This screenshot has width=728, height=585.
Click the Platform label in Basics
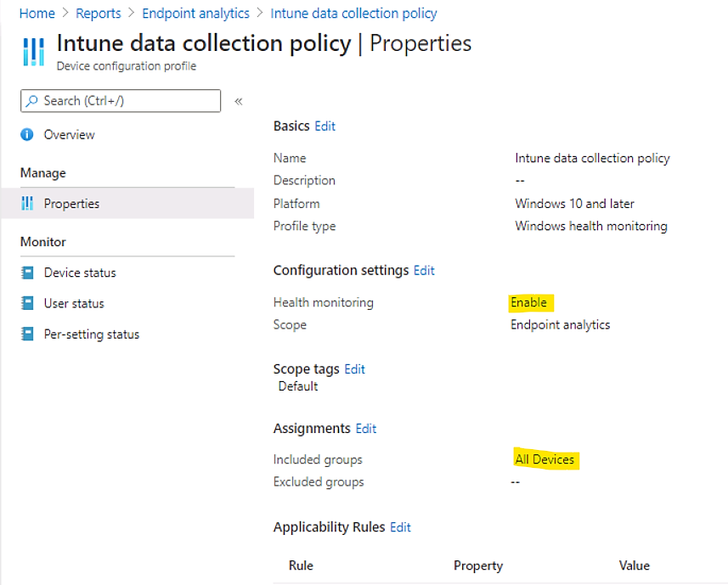(x=296, y=204)
